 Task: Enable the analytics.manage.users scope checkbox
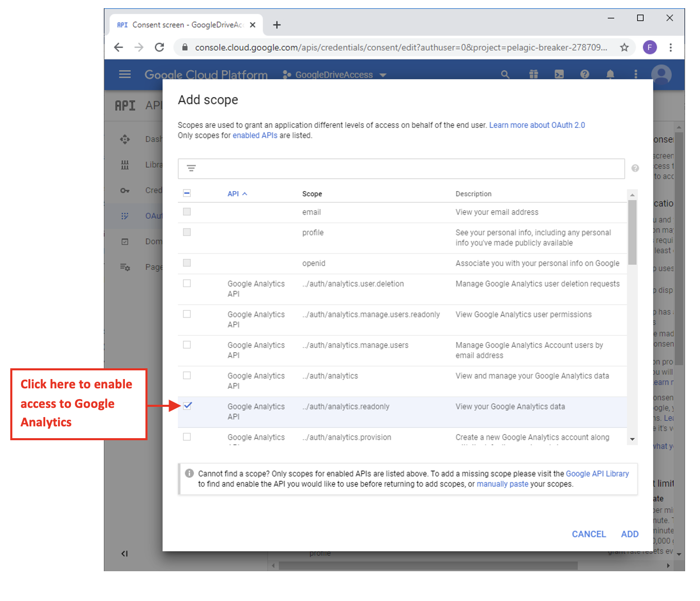click(187, 345)
